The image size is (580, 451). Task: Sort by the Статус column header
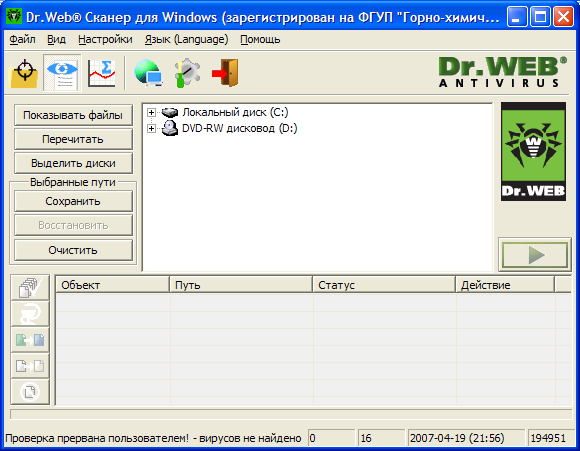(x=384, y=285)
